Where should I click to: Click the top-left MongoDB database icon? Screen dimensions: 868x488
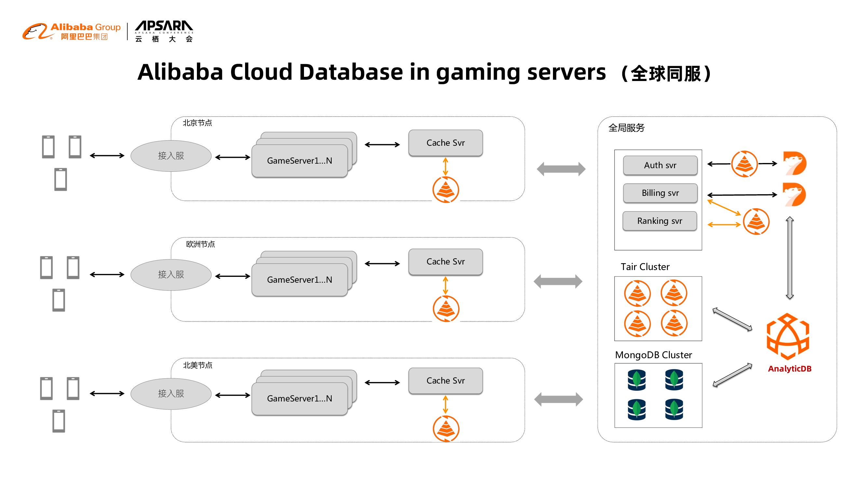(637, 380)
